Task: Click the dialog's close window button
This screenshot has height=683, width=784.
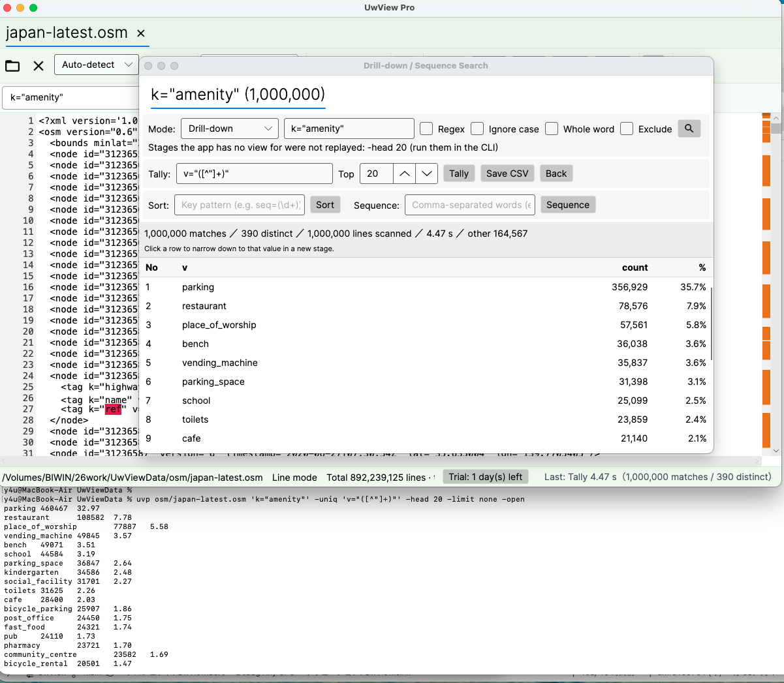Action: tap(148, 66)
